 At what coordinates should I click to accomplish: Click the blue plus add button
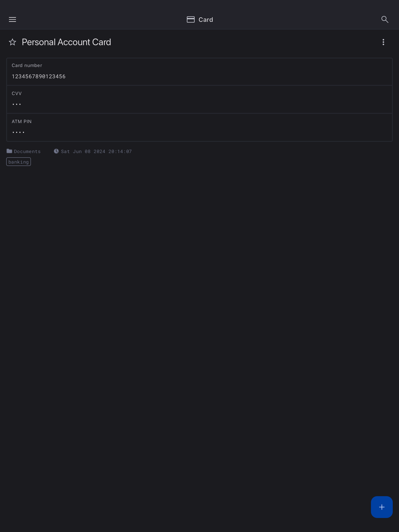tap(381, 507)
